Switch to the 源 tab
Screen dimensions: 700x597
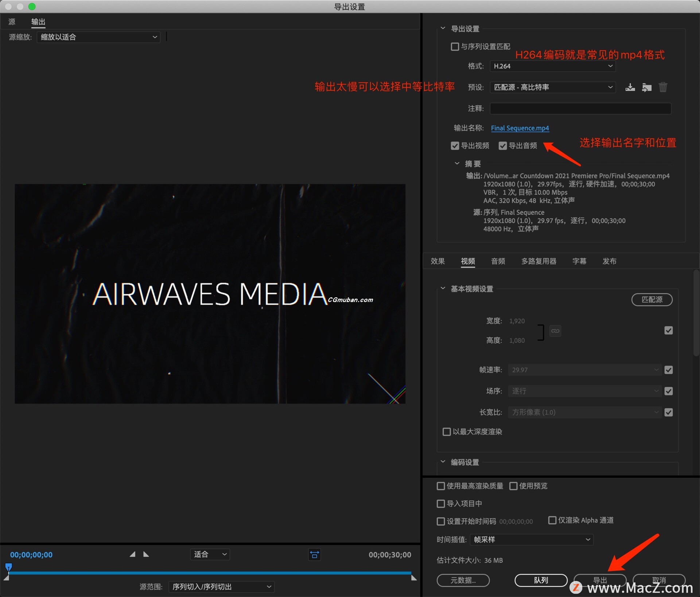12,22
